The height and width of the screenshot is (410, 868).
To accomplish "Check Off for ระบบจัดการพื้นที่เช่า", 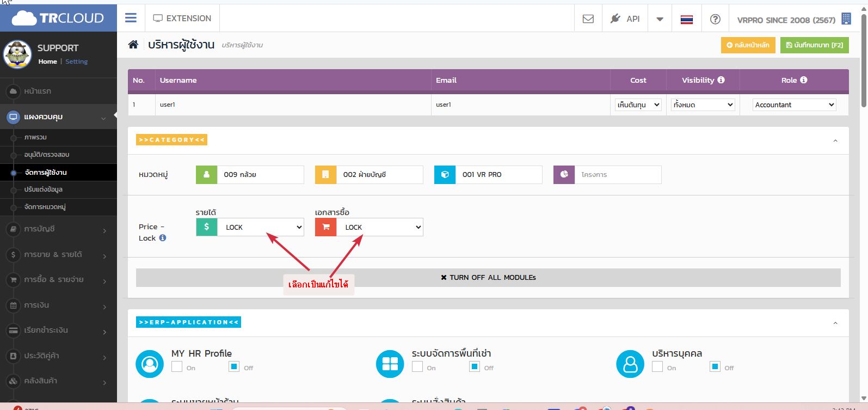I will (x=475, y=366).
